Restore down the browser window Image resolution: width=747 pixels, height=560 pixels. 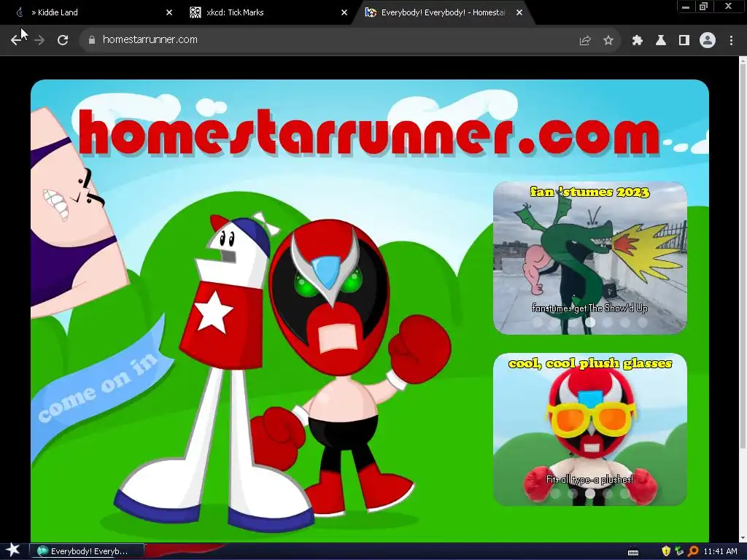tap(704, 6)
